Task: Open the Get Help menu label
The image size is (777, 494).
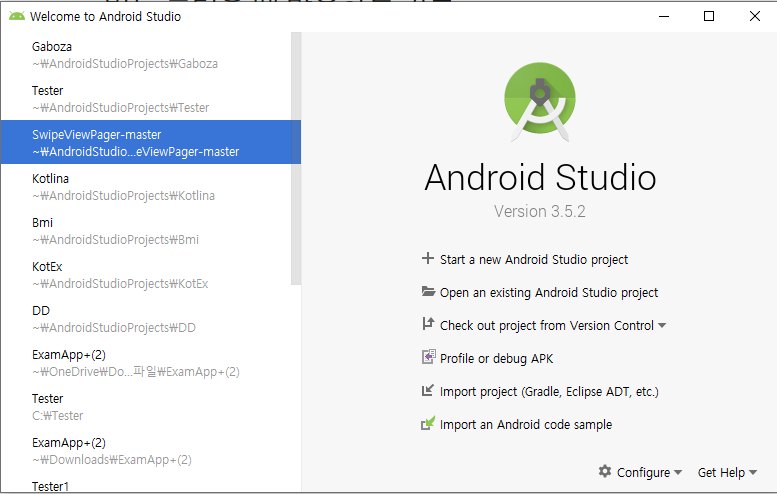Action: [721, 473]
